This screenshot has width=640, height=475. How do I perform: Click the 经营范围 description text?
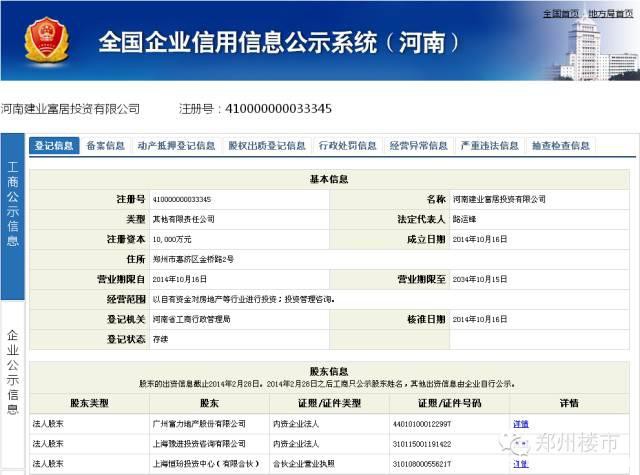(244, 300)
